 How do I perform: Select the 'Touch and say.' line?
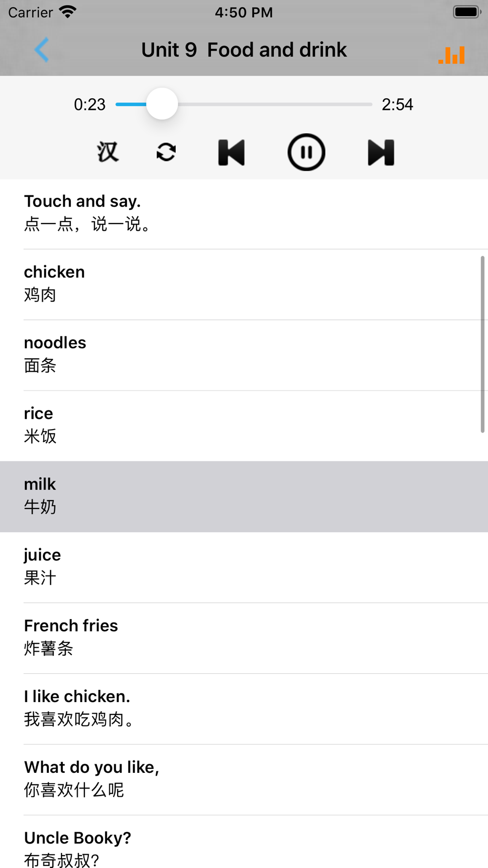[244, 214]
